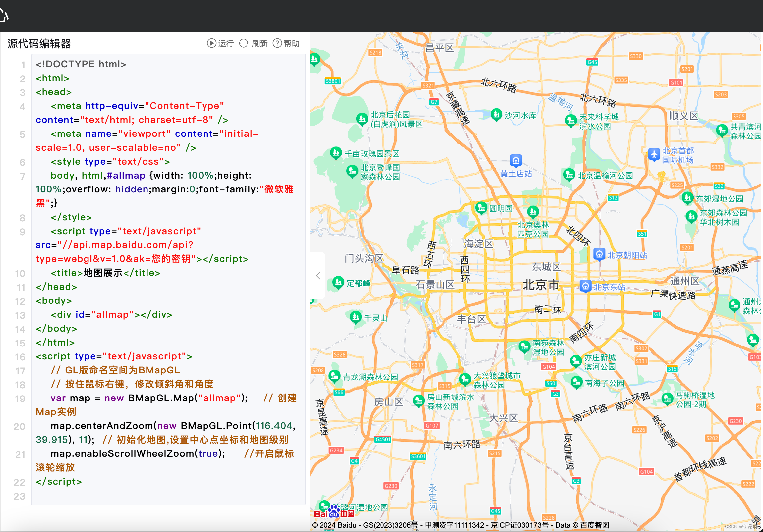Image resolution: width=763 pixels, height=532 pixels.
Task: Click the 昌平区 district label
Action: click(440, 48)
